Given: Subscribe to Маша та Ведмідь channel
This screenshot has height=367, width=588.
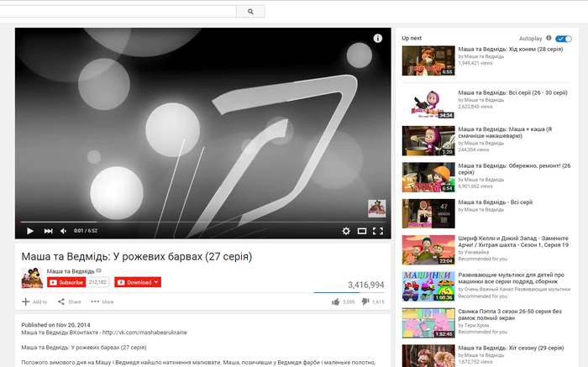Looking at the screenshot, I should (66, 282).
